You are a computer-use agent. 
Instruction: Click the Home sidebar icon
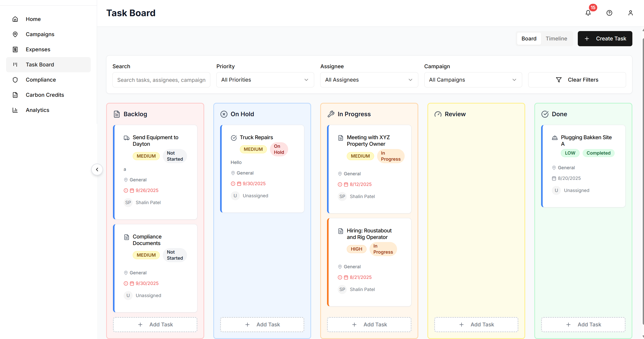[x=15, y=19]
